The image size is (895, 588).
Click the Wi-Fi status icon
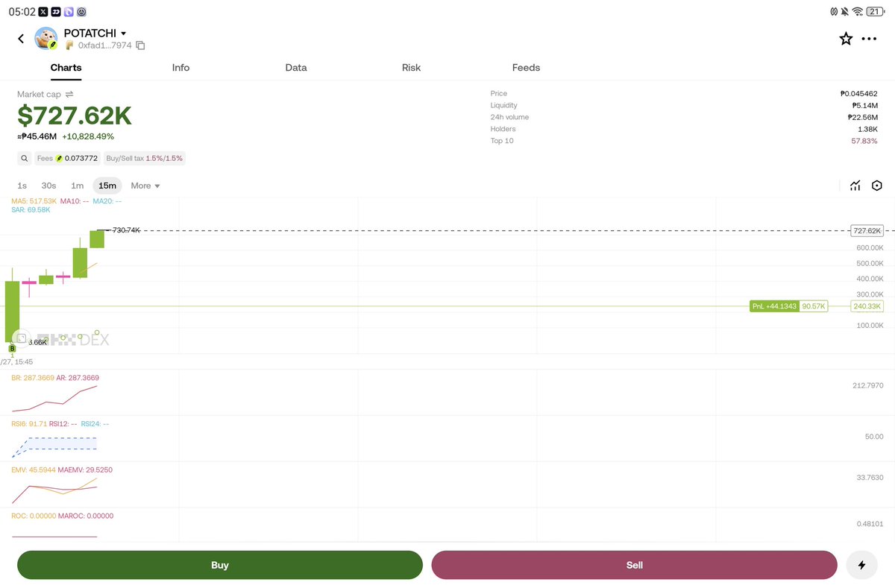pyautogui.click(x=857, y=12)
